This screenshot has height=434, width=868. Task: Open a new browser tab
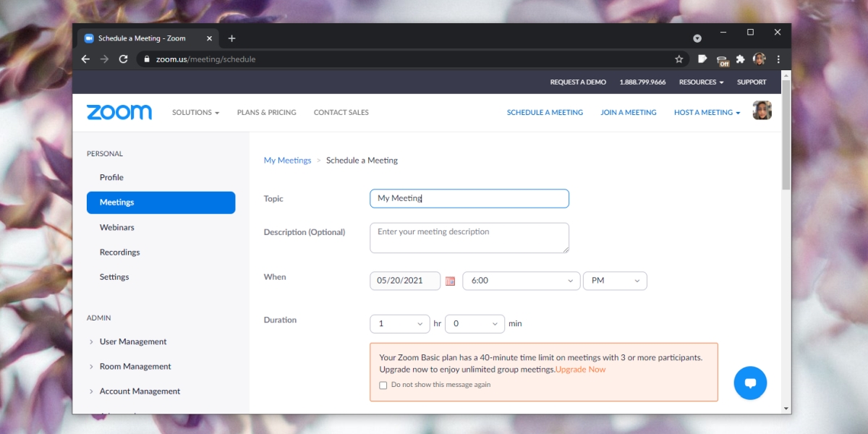coord(231,38)
